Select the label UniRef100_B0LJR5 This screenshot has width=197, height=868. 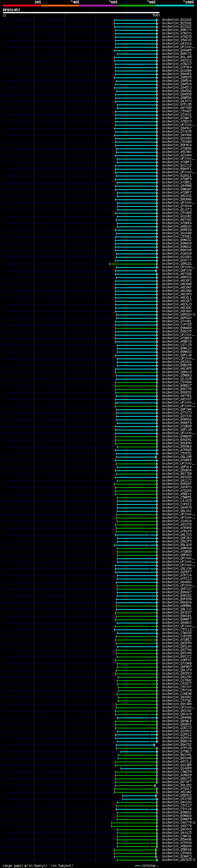176,57
